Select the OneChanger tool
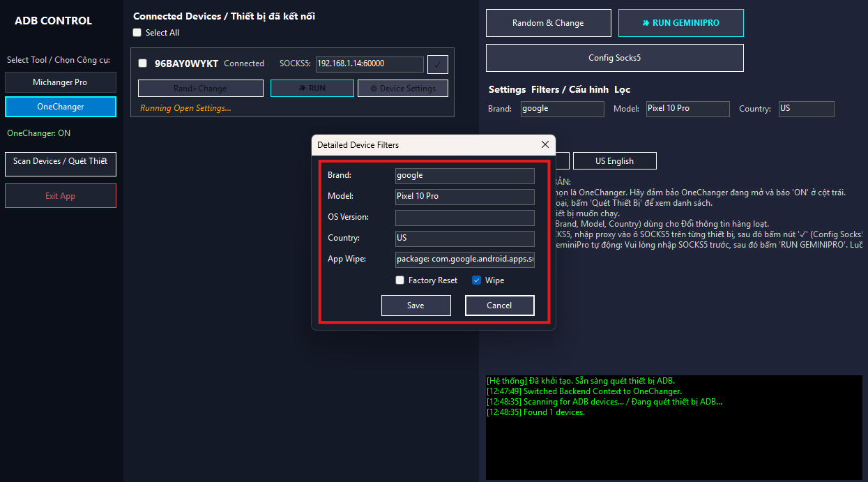The width and height of the screenshot is (868, 482). pyautogui.click(x=60, y=107)
